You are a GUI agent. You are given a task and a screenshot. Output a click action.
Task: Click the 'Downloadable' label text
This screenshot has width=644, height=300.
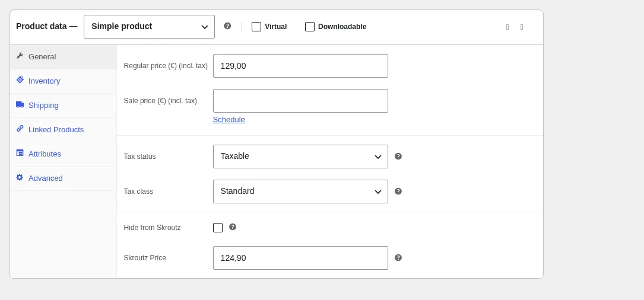click(342, 27)
